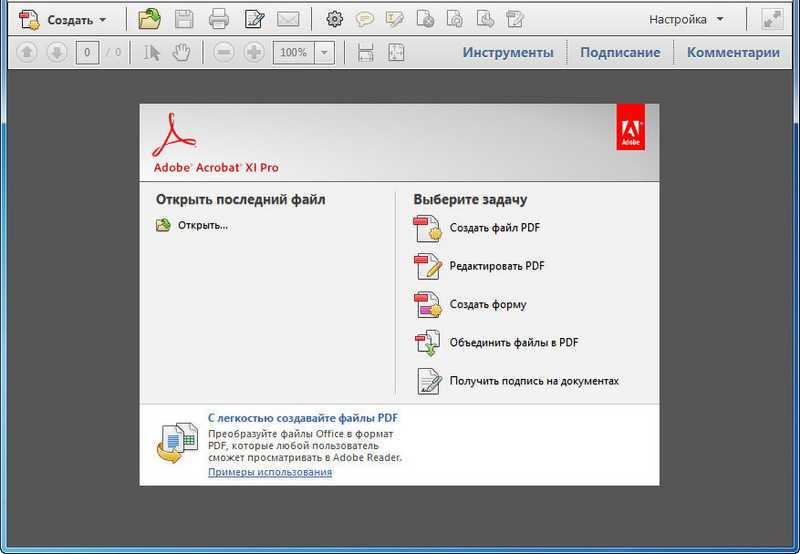The width and height of the screenshot is (800, 554).
Task: Expand the zoom level dropdown arrow
Action: point(324,52)
